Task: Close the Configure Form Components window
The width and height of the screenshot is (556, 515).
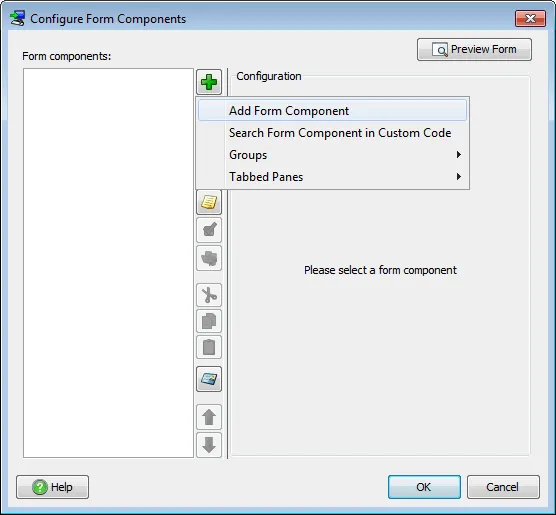Action: [x=530, y=18]
